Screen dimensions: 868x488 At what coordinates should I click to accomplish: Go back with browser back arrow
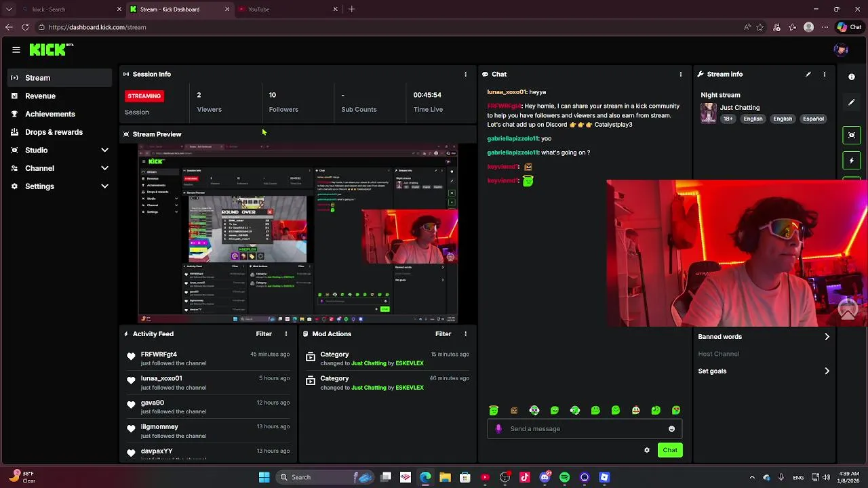pyautogui.click(x=9, y=27)
